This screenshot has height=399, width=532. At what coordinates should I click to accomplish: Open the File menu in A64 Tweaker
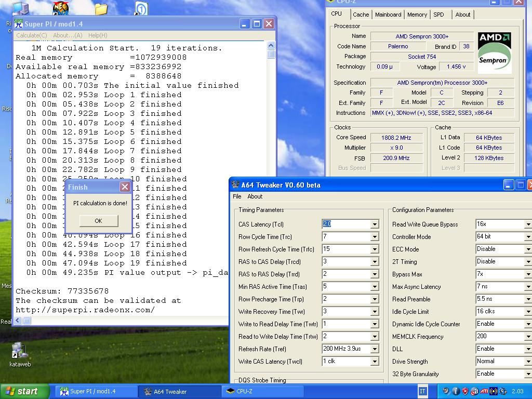237,196
